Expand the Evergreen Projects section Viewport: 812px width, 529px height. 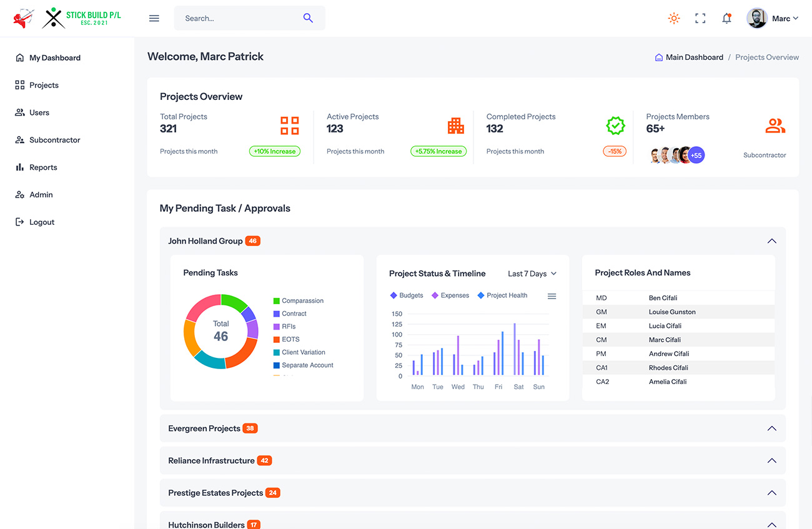(771, 428)
